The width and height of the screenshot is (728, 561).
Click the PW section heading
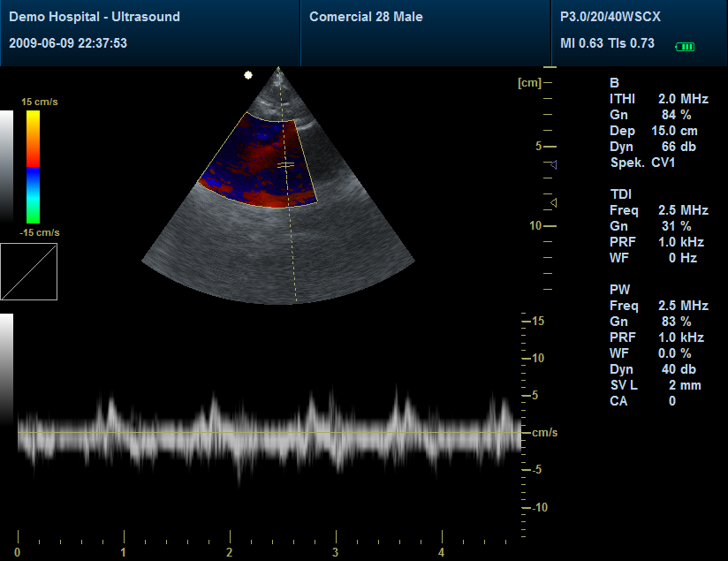pos(619,290)
